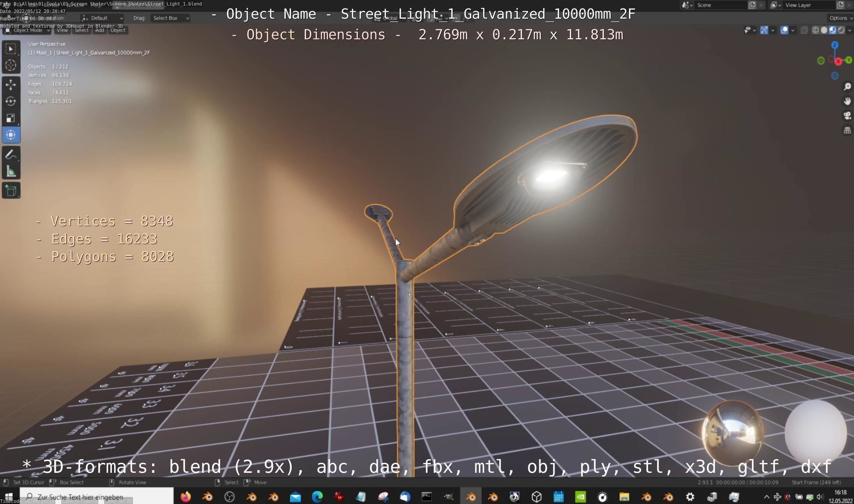854x504 pixels.
Task: Switch to Wireframe shading
Action: pos(815,30)
